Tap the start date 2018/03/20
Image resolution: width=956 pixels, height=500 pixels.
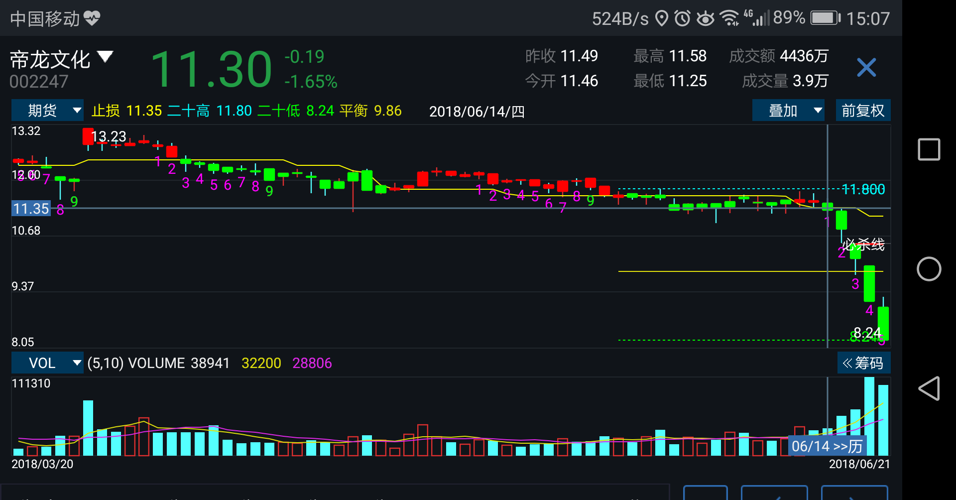click(x=42, y=464)
